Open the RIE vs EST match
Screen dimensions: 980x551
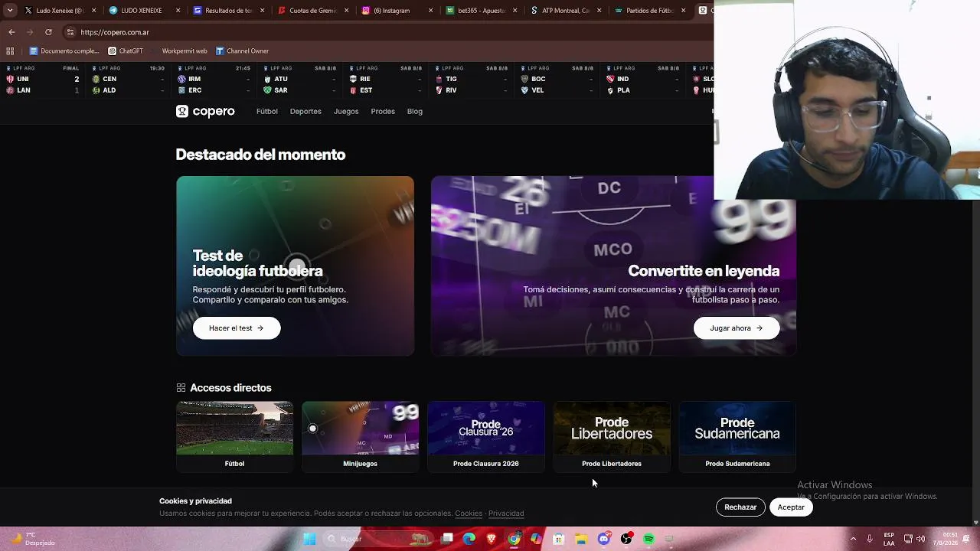coord(386,80)
